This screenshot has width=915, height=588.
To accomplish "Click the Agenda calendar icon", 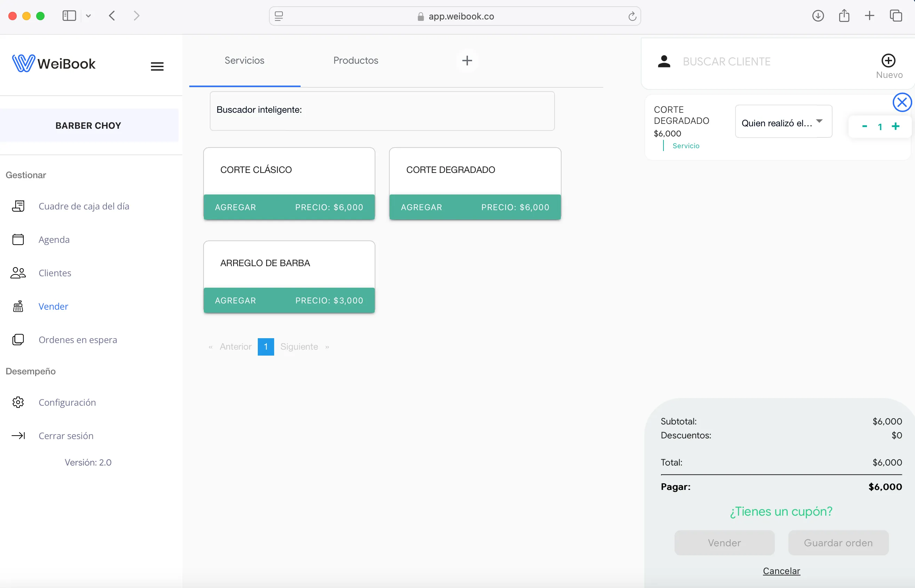I will point(18,239).
